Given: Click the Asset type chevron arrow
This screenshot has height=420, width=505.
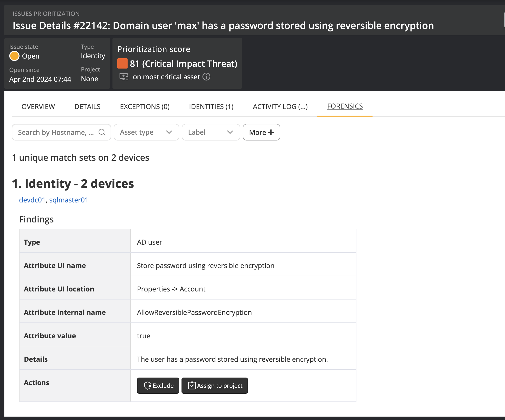Looking at the screenshot, I should [169, 132].
